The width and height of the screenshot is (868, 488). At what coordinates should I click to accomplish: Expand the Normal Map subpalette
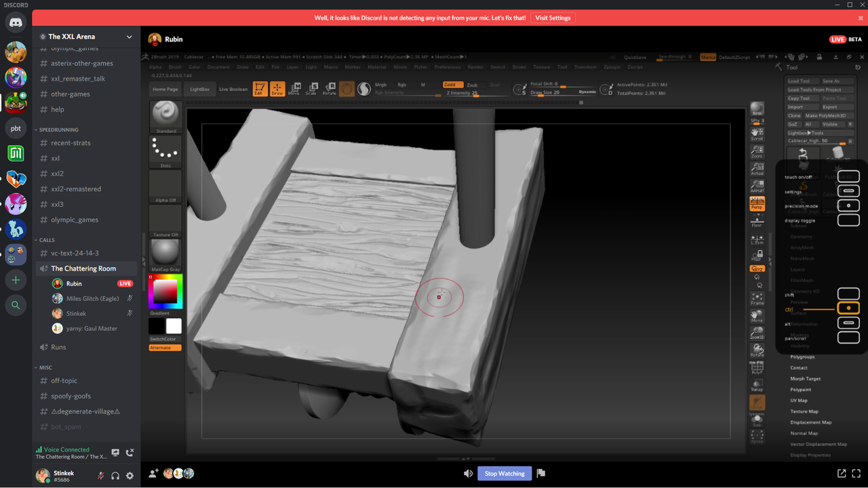(804, 433)
